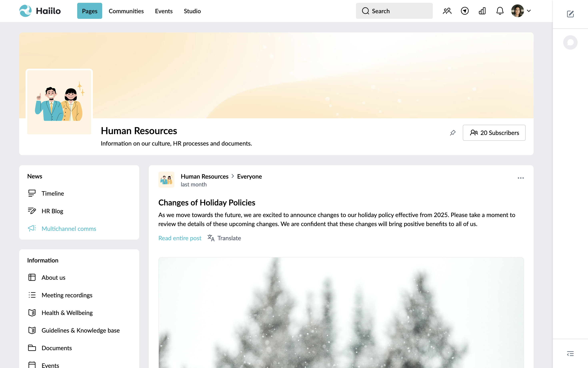Click the post author avatar thumbnail
This screenshot has height=368, width=588.
166,180
